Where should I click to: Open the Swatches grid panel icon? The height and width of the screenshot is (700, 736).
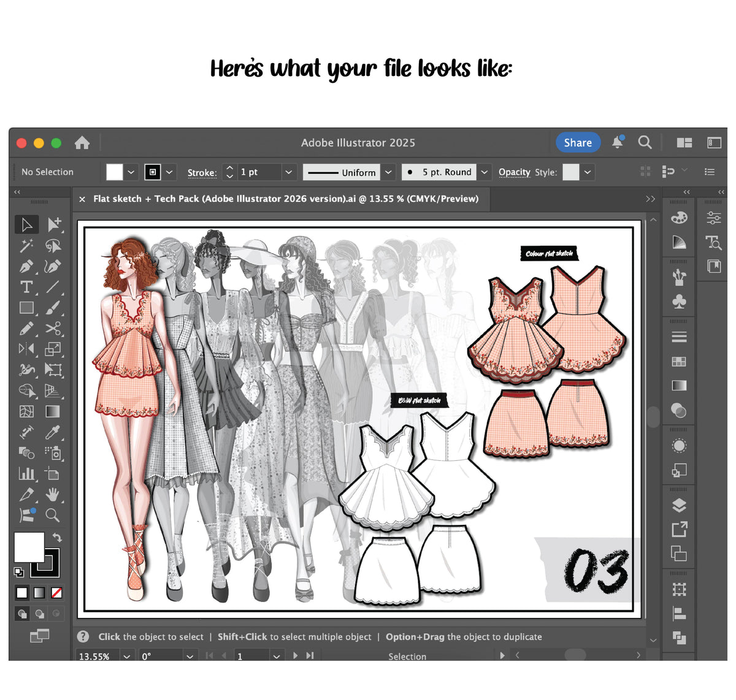pyautogui.click(x=679, y=362)
